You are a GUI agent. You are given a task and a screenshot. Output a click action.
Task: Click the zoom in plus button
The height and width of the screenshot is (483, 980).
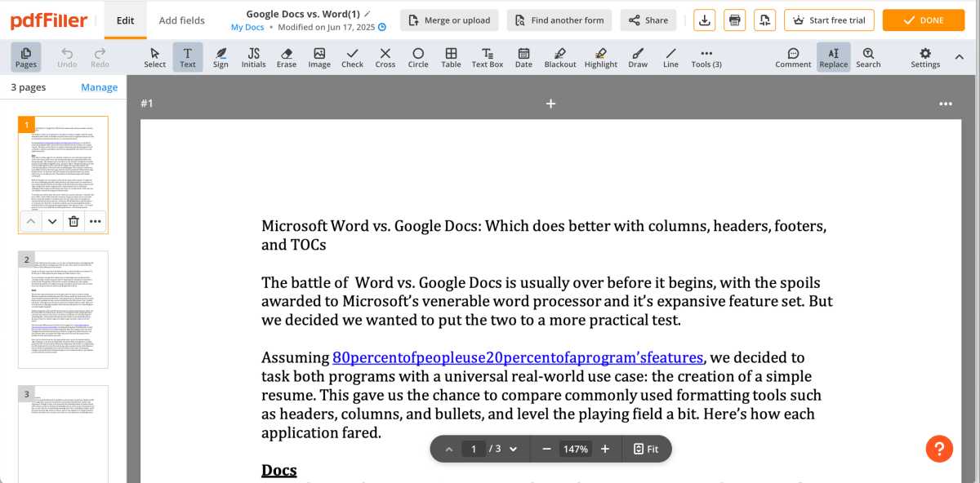point(605,449)
